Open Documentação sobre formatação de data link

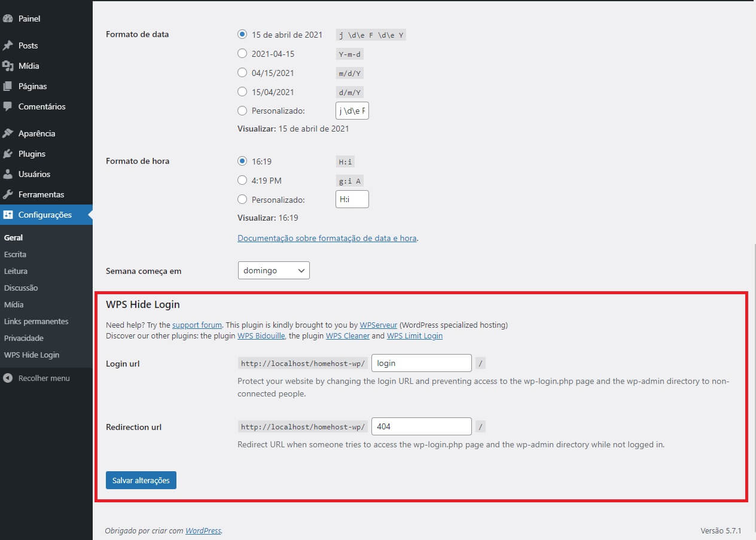point(327,238)
